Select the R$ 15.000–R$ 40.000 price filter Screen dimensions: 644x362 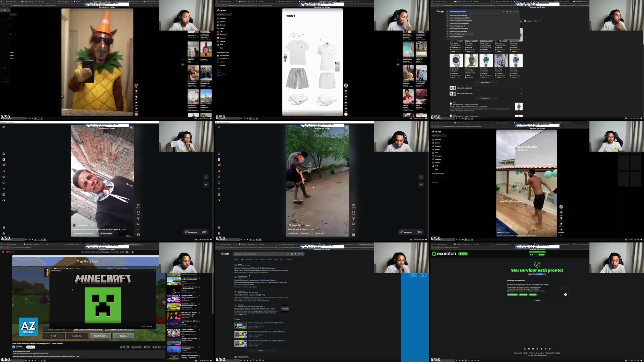point(465,88)
